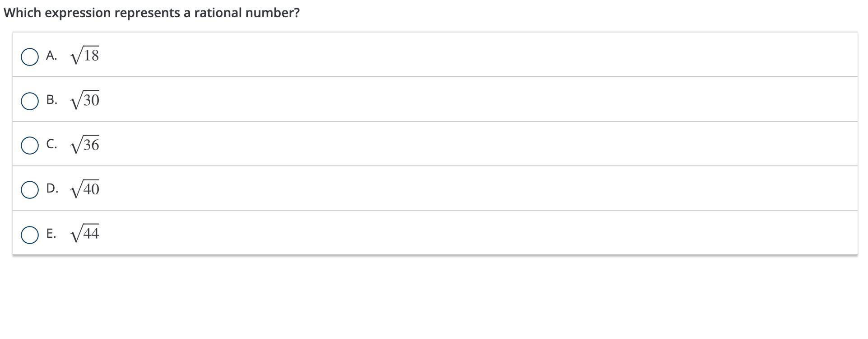
Task: Click the letter label "A."
Action: (x=51, y=56)
